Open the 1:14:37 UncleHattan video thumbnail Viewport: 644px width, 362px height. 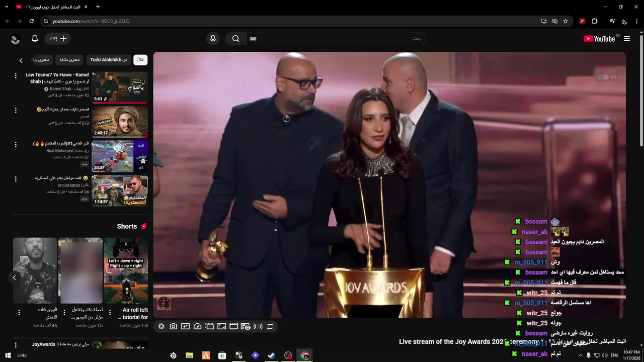pos(120,191)
